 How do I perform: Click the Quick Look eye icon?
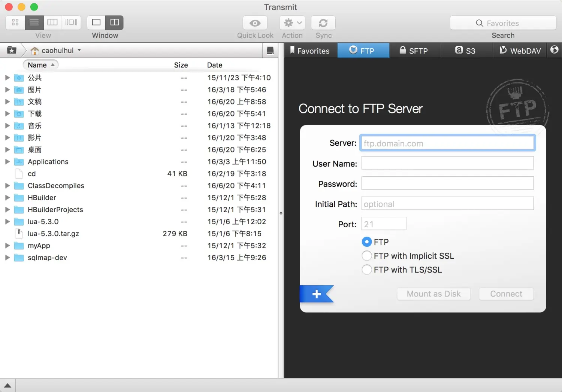255,23
